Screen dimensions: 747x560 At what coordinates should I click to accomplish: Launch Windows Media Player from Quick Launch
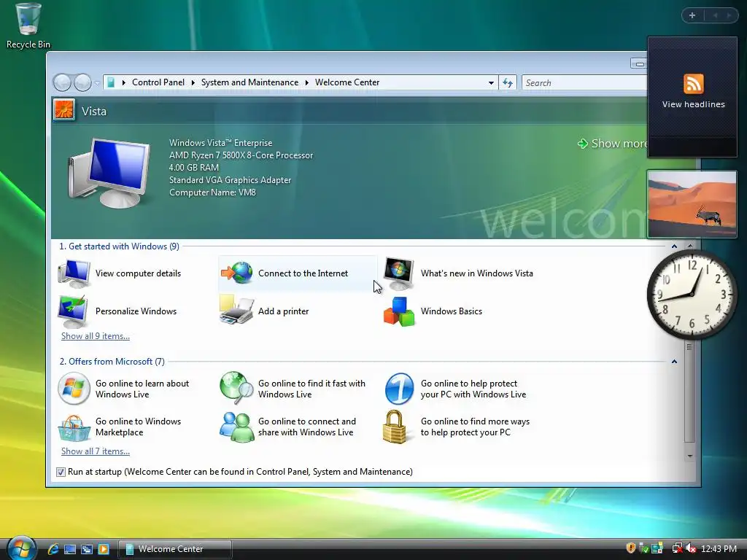click(x=104, y=549)
